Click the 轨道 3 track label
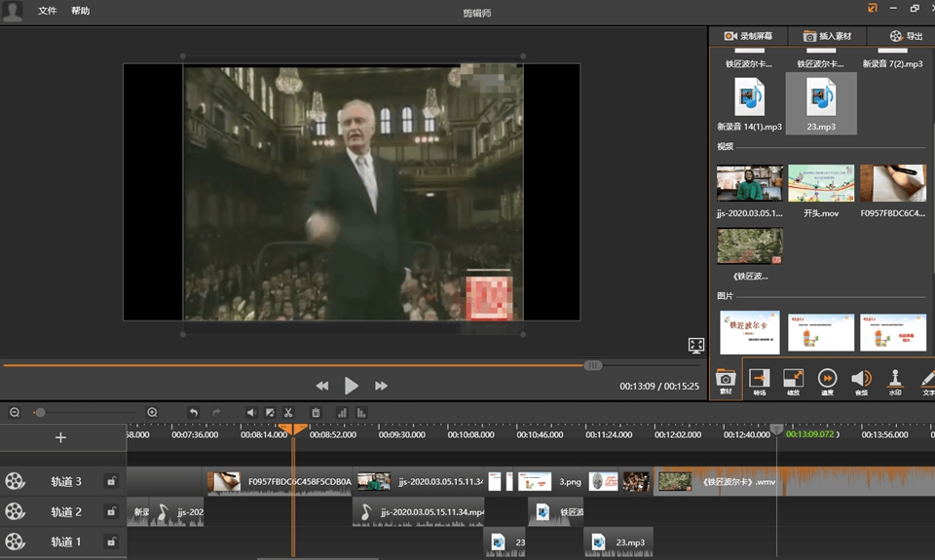The height and width of the screenshot is (560, 935). 66,481
